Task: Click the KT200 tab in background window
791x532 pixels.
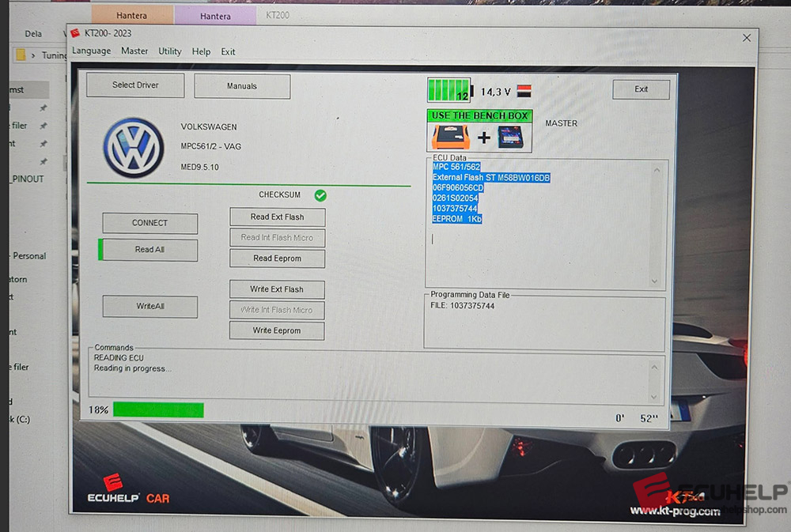Action: tap(278, 15)
